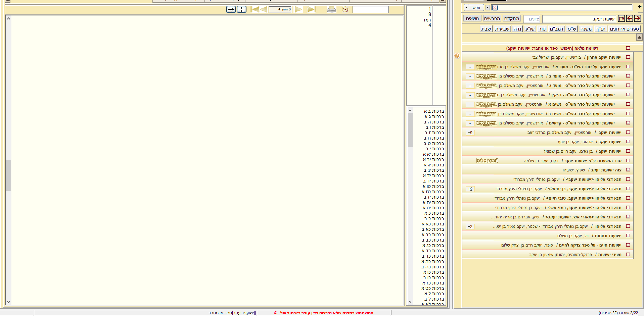Collapse מועד ג row with minus button
The image size is (644, 316).
click(x=470, y=86)
